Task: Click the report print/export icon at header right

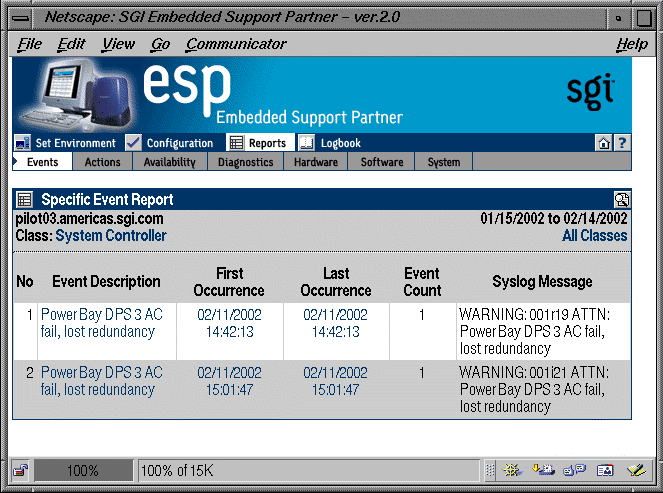Action: (x=622, y=199)
